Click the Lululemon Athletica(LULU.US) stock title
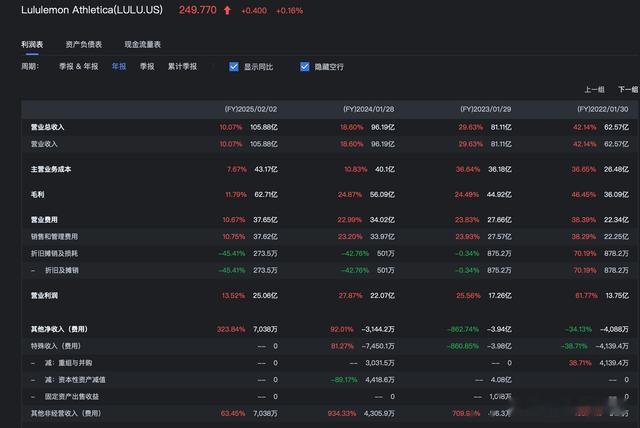This screenshot has width=640, height=428. tap(94, 10)
